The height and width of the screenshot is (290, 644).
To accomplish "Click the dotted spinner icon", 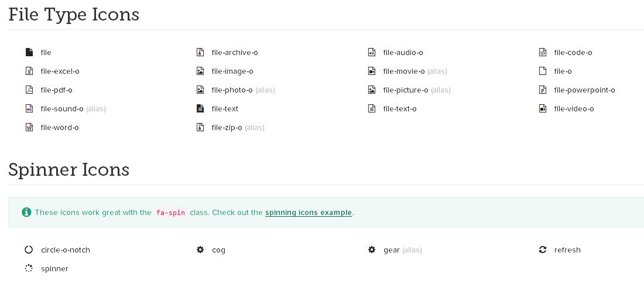I will coord(29,269).
